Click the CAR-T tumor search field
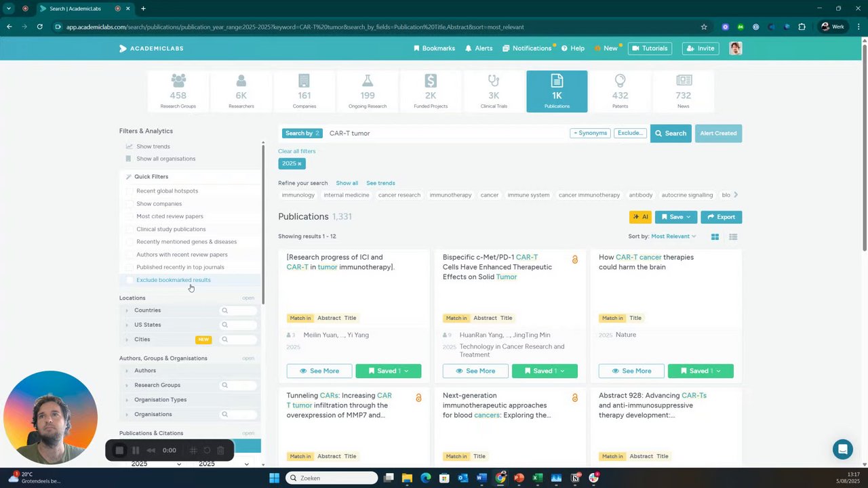The width and height of the screenshot is (868, 488). pyautogui.click(x=448, y=134)
